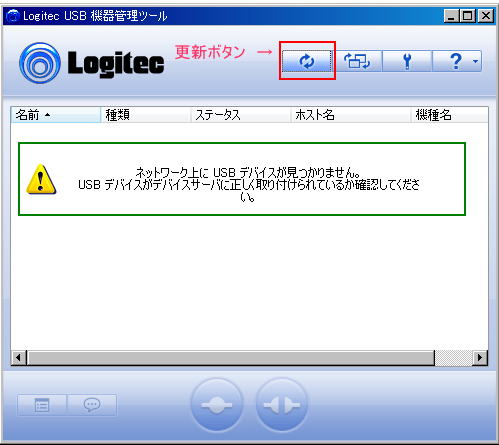Click the device swap arrows toolbar icon
Viewport: 499px width, 445px height.
pyautogui.click(x=357, y=61)
